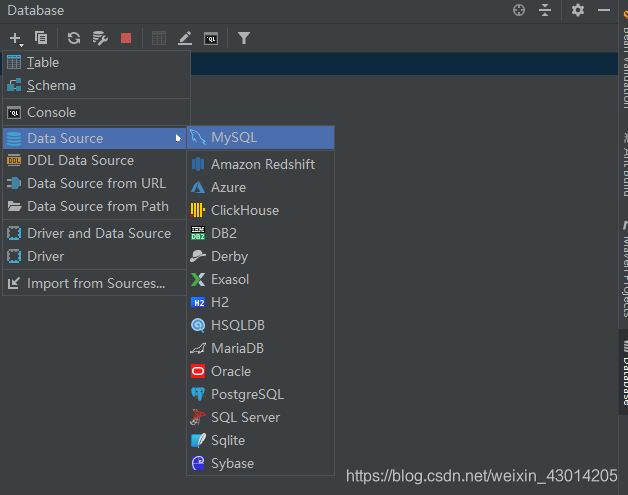The height and width of the screenshot is (495, 628).
Task: Select MySQL data source
Action: 260,138
